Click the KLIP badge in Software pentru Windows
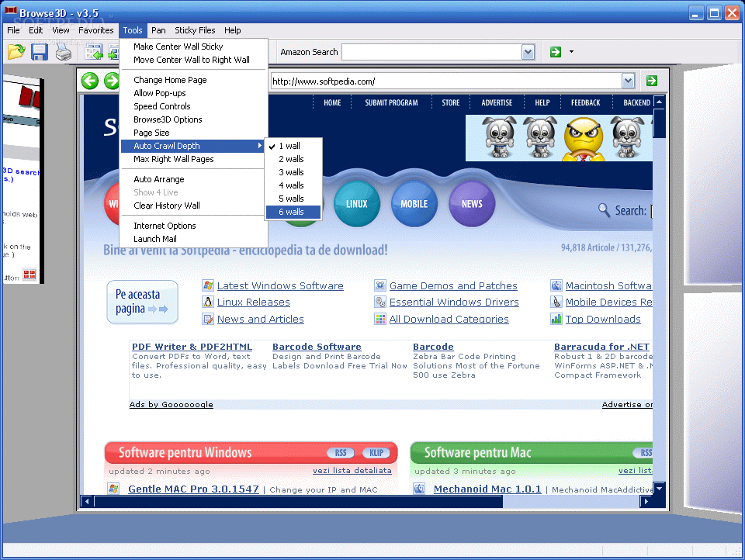This screenshot has height=560, width=745. coord(376,453)
